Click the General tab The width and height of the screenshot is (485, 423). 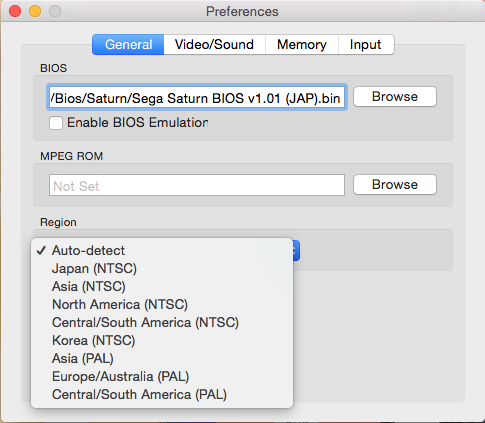click(x=128, y=45)
